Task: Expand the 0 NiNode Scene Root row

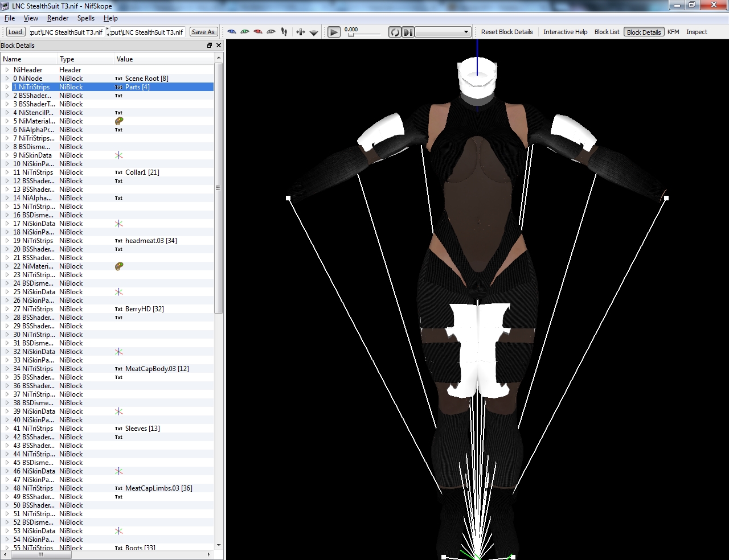Action: [x=7, y=79]
